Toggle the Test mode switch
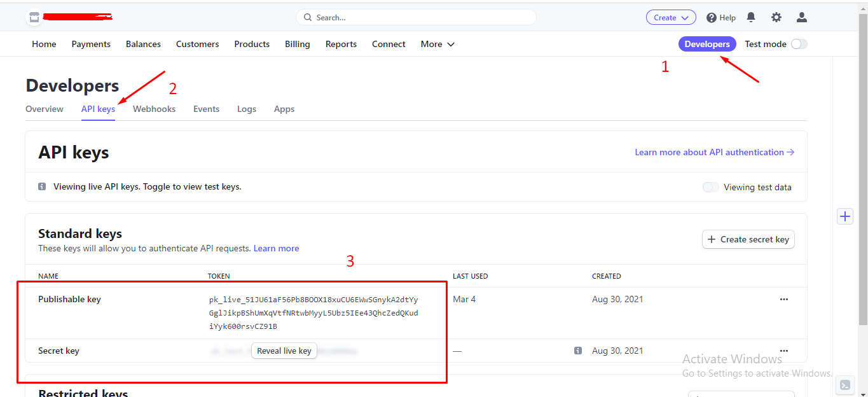 click(x=799, y=44)
